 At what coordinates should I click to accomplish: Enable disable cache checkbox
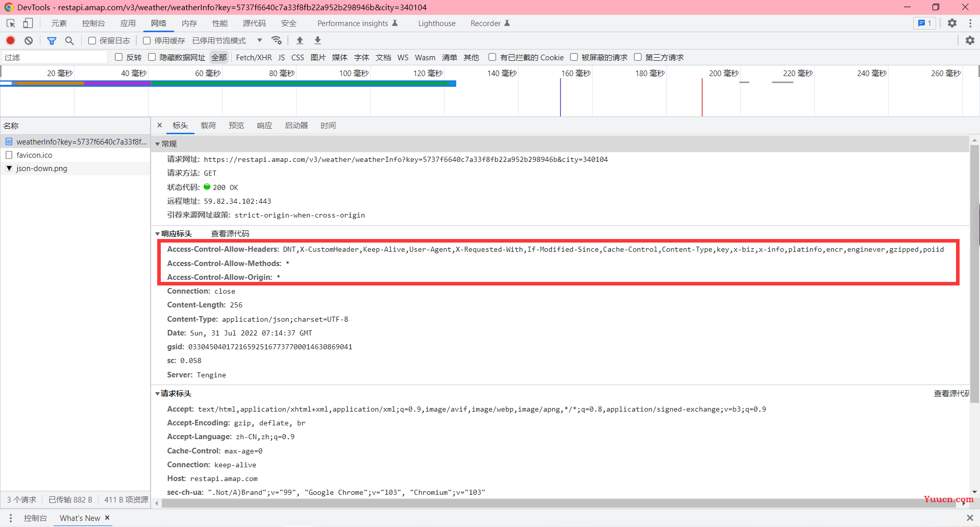click(147, 40)
